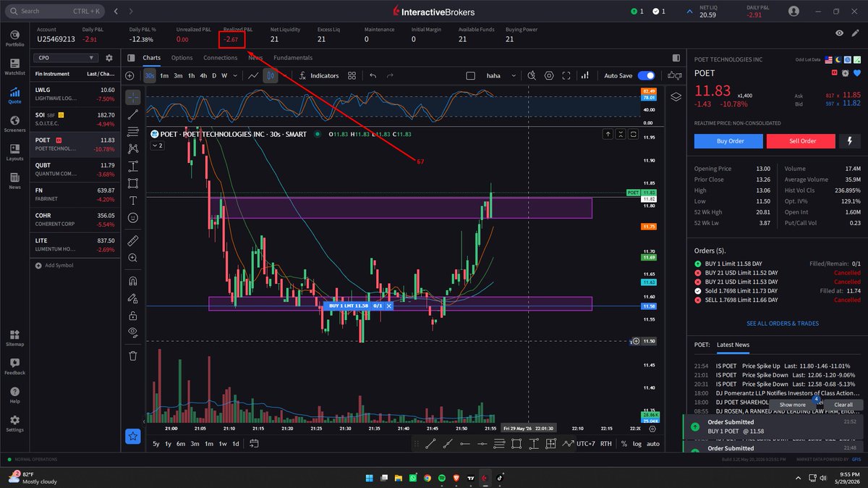
Task: Expand more time interval options
Action: pos(235,75)
